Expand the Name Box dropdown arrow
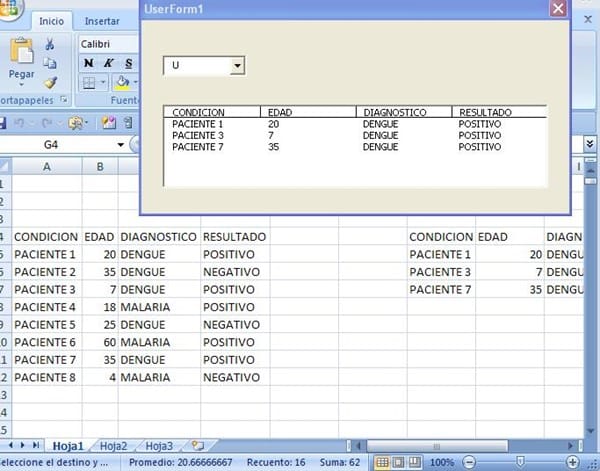 tap(121, 145)
